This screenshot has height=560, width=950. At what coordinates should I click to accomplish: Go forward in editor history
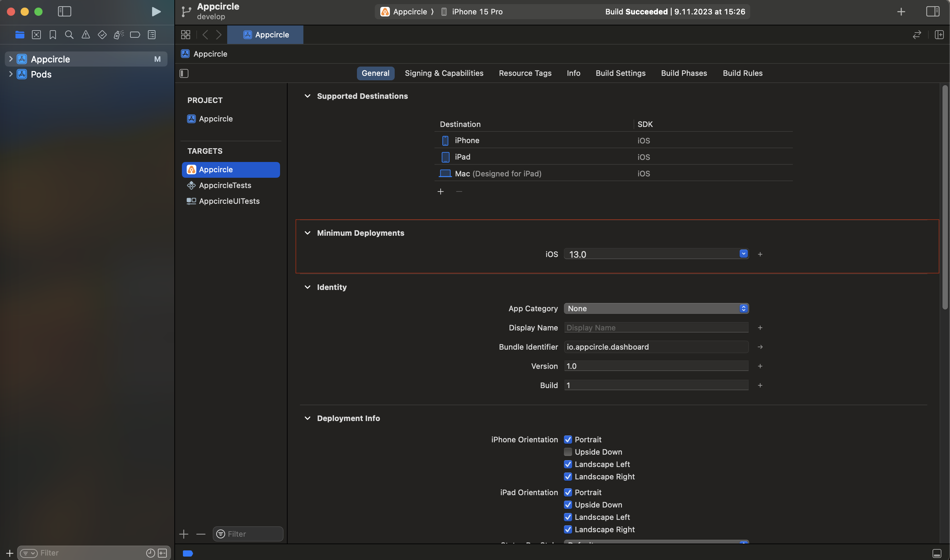(x=219, y=35)
